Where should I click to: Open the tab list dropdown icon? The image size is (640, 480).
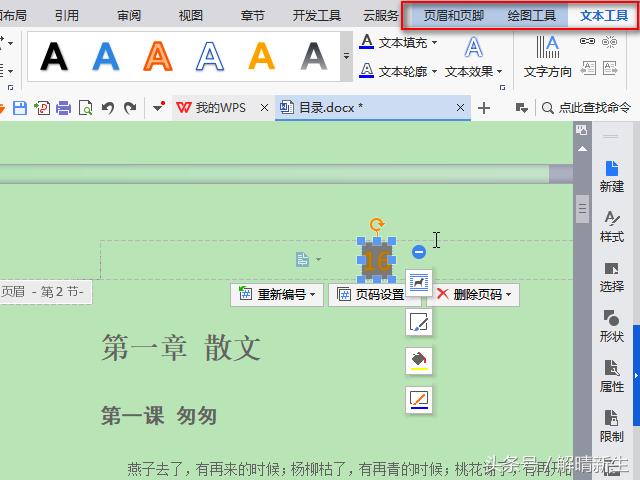[522, 108]
